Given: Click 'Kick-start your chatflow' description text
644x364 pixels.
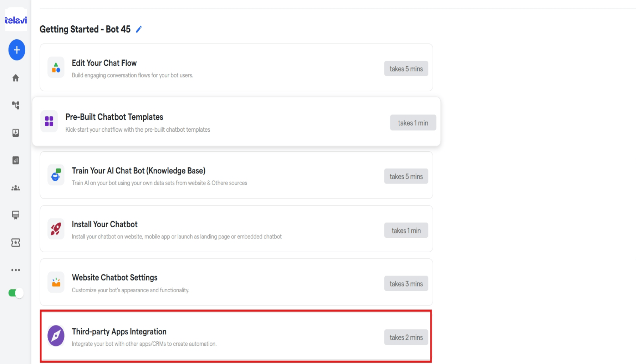Looking at the screenshot, I should [138, 130].
